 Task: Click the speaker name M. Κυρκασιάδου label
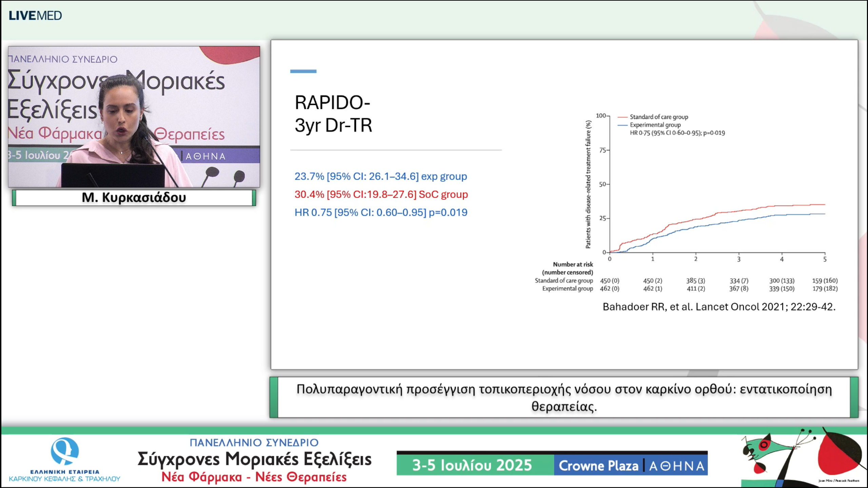coord(134,198)
